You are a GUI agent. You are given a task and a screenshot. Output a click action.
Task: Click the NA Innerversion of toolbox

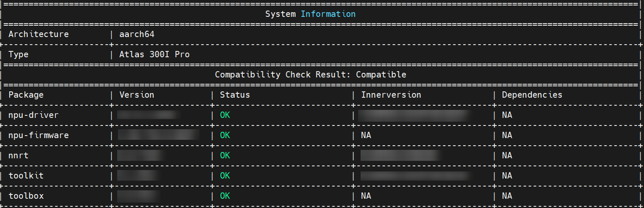pos(366,196)
